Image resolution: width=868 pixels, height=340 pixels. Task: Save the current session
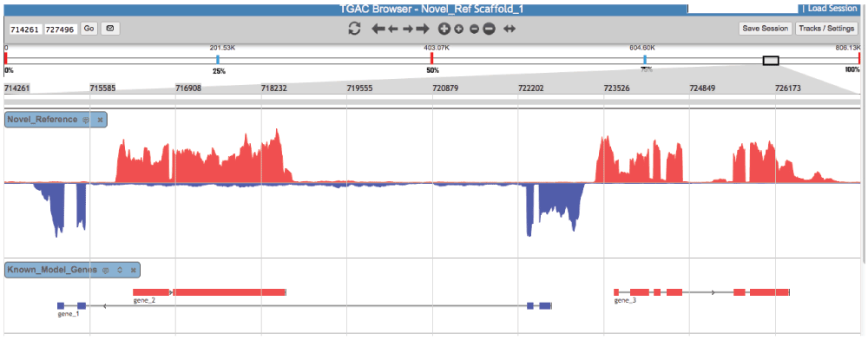click(765, 29)
